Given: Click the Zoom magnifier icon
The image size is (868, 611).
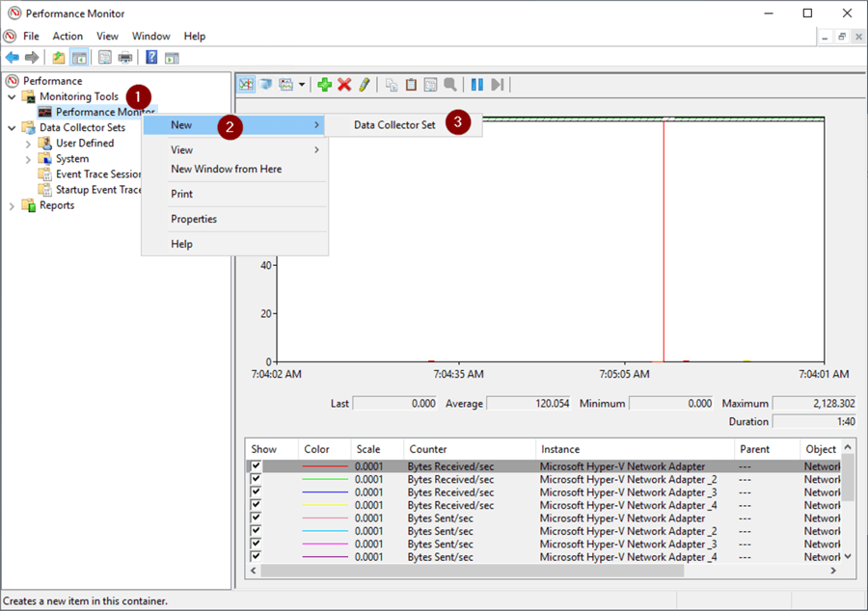Looking at the screenshot, I should click(x=450, y=85).
